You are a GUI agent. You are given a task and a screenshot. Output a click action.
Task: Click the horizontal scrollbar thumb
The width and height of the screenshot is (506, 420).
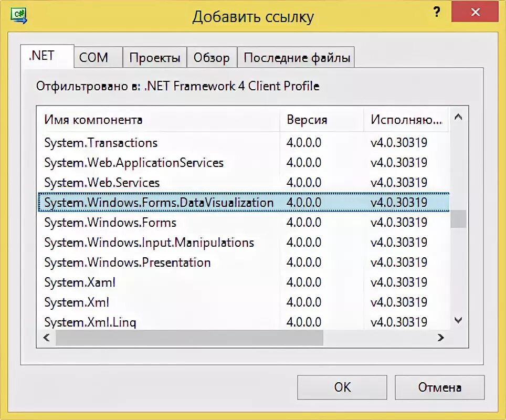click(189, 338)
